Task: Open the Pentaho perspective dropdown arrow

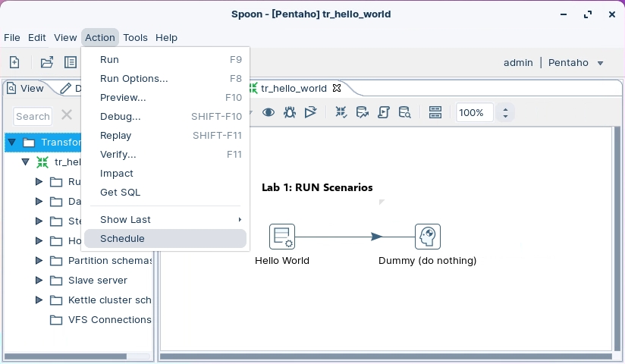Action: (600, 63)
